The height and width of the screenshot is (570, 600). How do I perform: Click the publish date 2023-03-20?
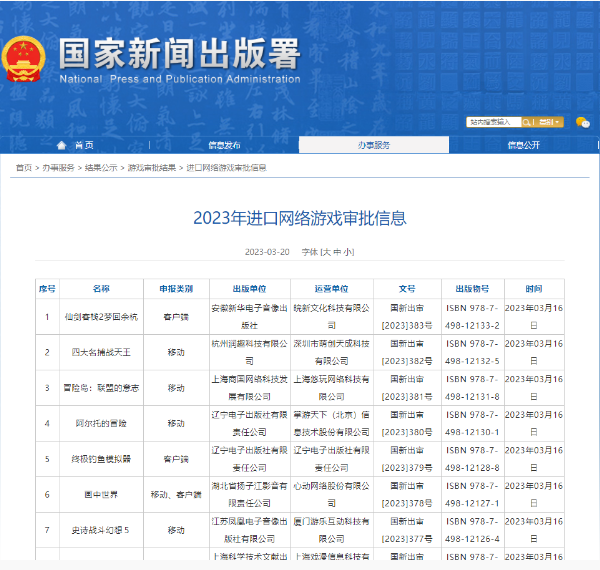tap(267, 252)
